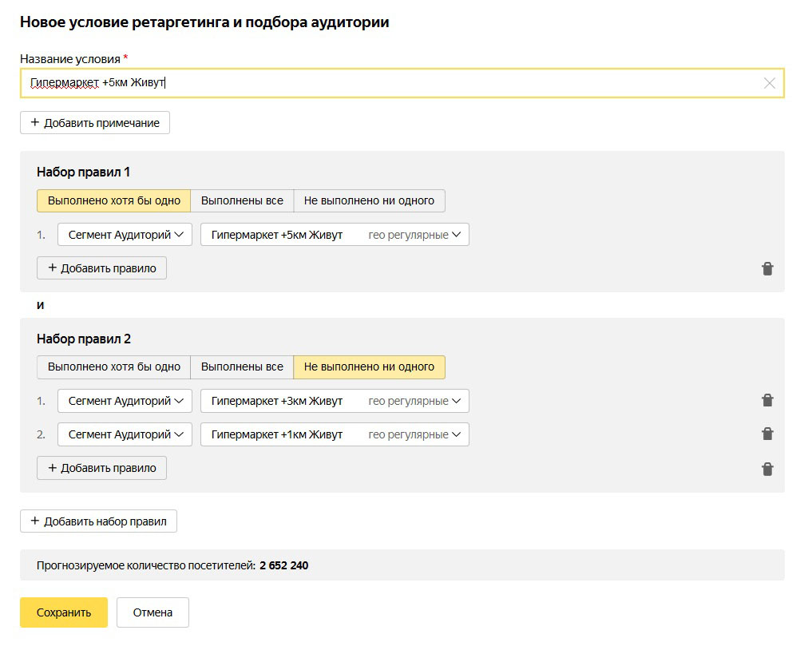Select "Выполнено хотя бы одно" in rule set 2
Screen dimensions: 812x646
114,367
